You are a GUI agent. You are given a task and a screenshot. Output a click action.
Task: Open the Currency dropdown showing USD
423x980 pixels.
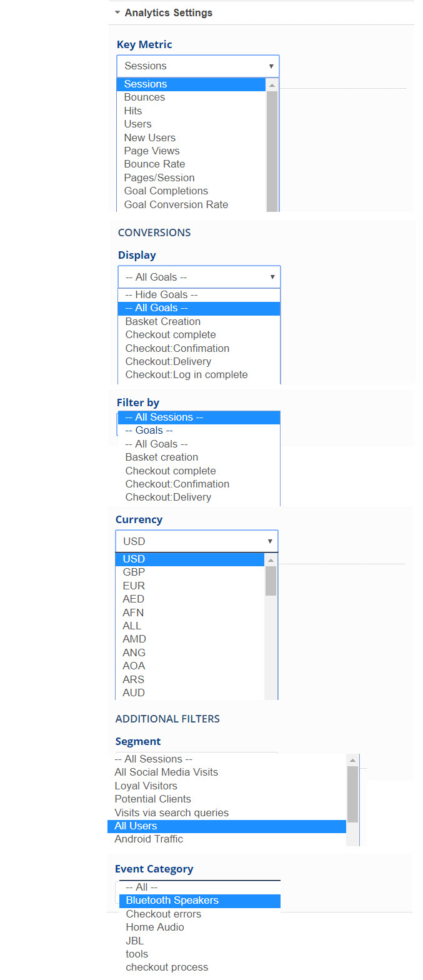coord(196,541)
